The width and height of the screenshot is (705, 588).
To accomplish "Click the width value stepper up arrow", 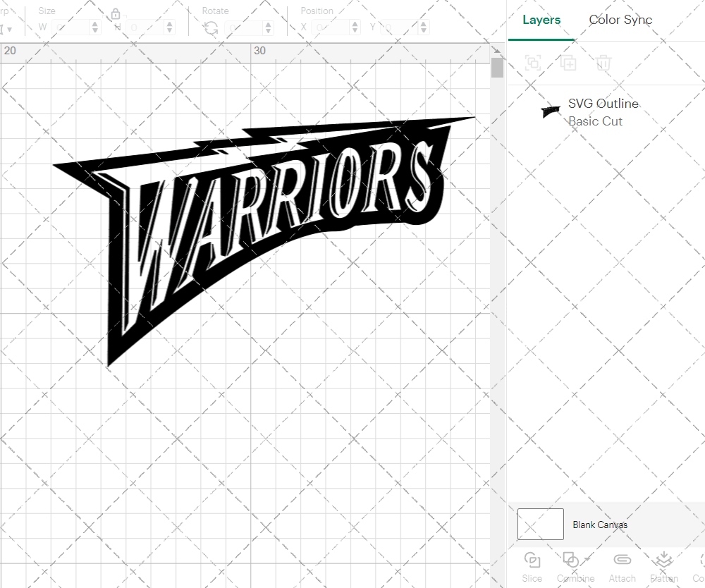I will (x=95, y=24).
